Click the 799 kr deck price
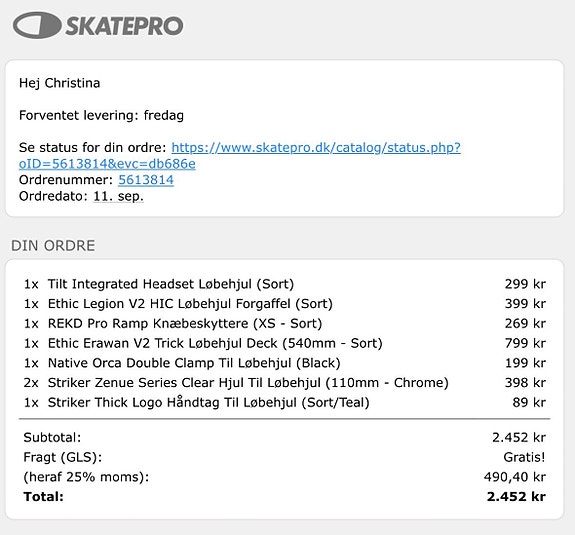Image resolution: width=575 pixels, height=535 pixels. click(x=525, y=343)
